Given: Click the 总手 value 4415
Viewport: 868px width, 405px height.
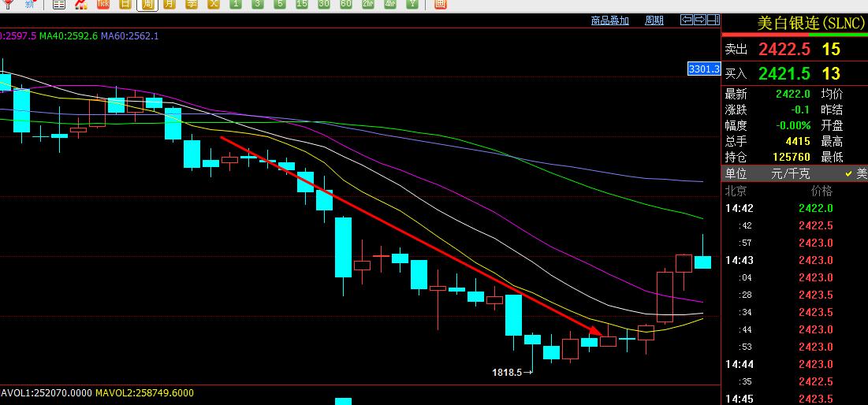Looking at the screenshot, I should pyautogui.click(x=798, y=141).
